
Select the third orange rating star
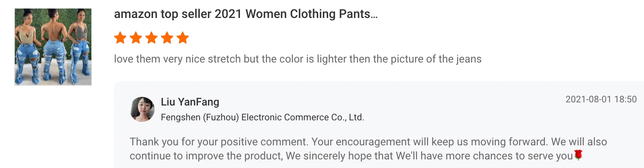[x=151, y=38]
